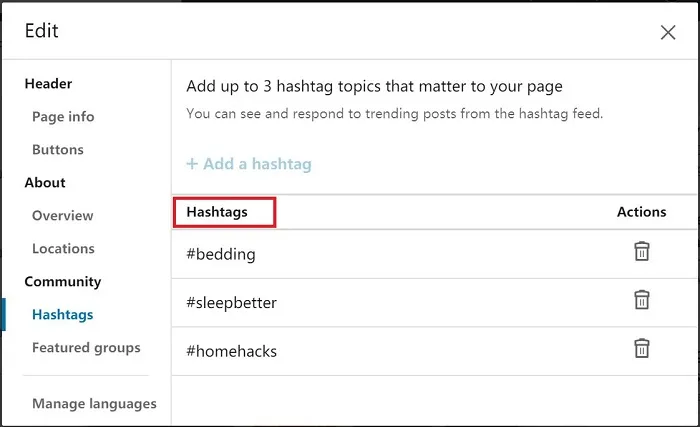
Task: Click the About section label
Action: 45,183
